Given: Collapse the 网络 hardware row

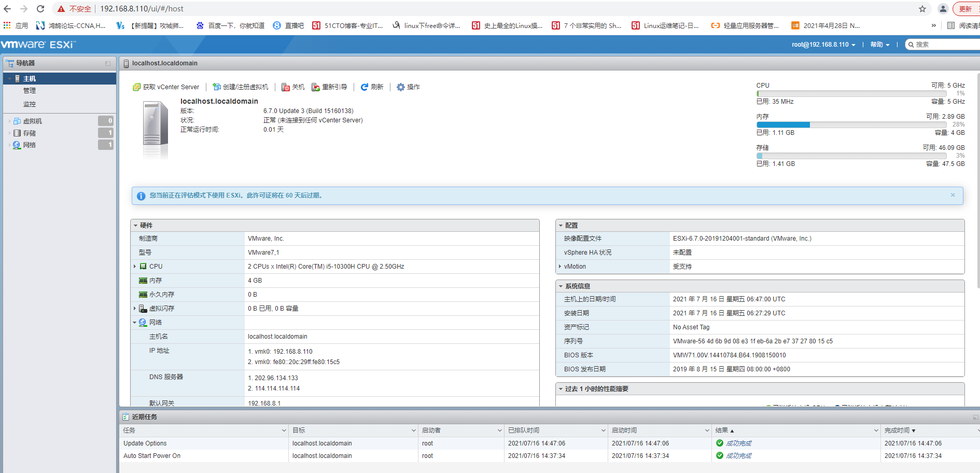Looking at the screenshot, I should click(x=135, y=323).
